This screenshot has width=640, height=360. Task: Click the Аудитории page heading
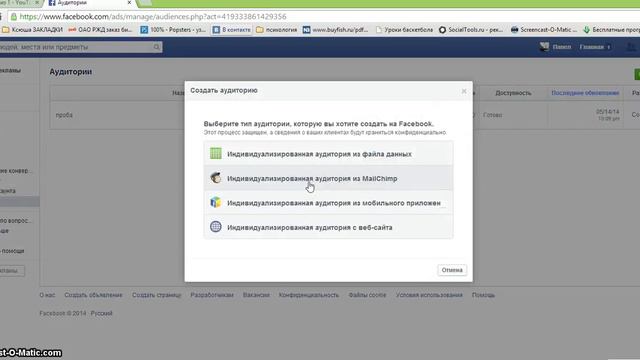[71, 72]
